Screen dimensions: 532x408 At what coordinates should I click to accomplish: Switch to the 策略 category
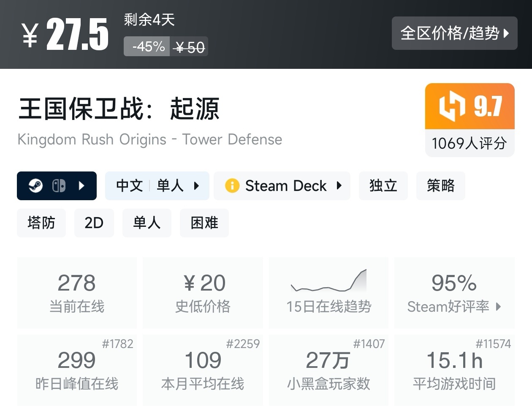(x=440, y=186)
